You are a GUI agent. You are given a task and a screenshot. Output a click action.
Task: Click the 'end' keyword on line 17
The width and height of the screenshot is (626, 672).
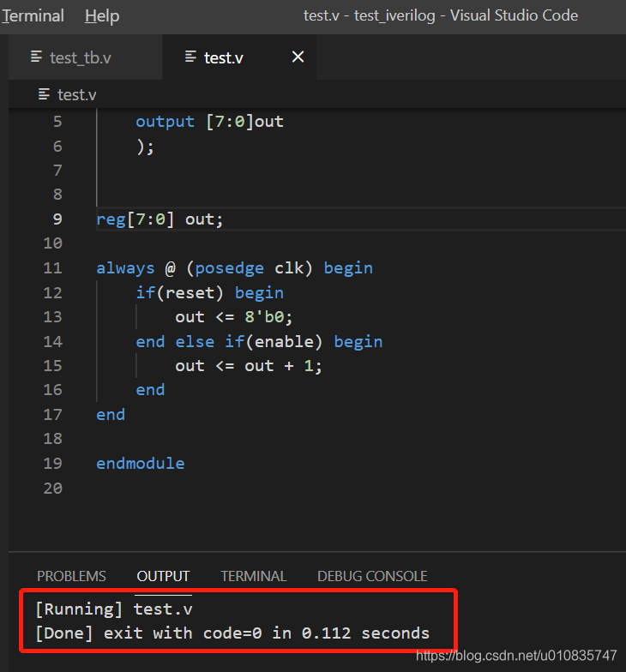[x=111, y=415]
